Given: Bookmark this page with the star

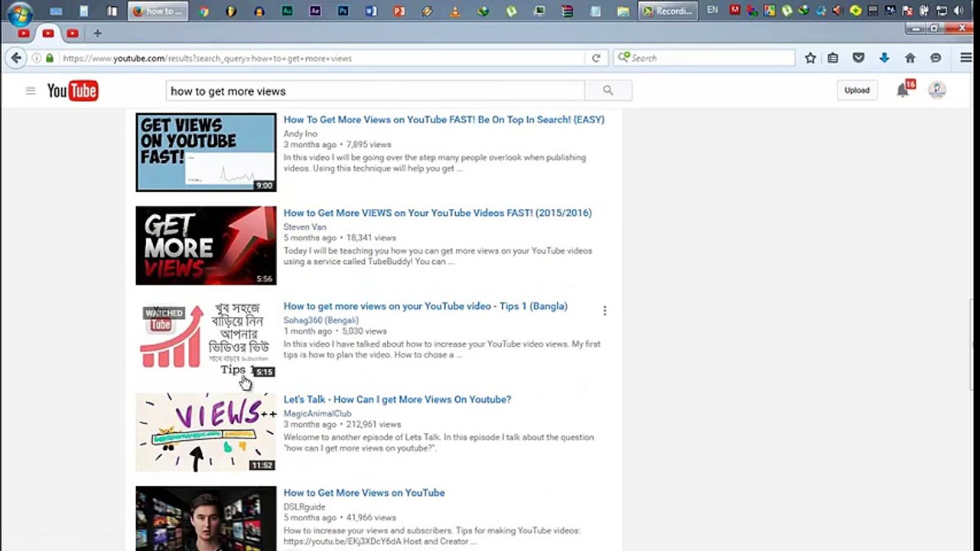Looking at the screenshot, I should 810,58.
